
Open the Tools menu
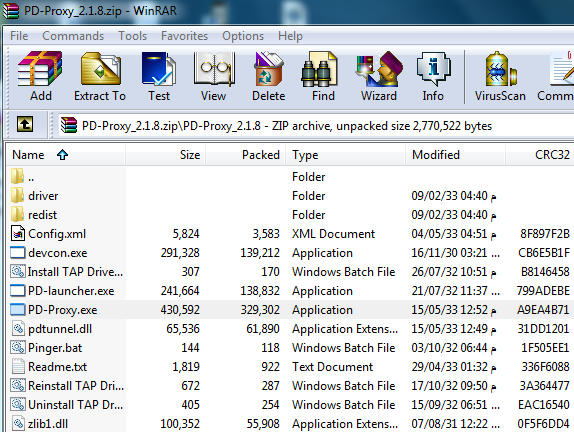click(x=133, y=36)
